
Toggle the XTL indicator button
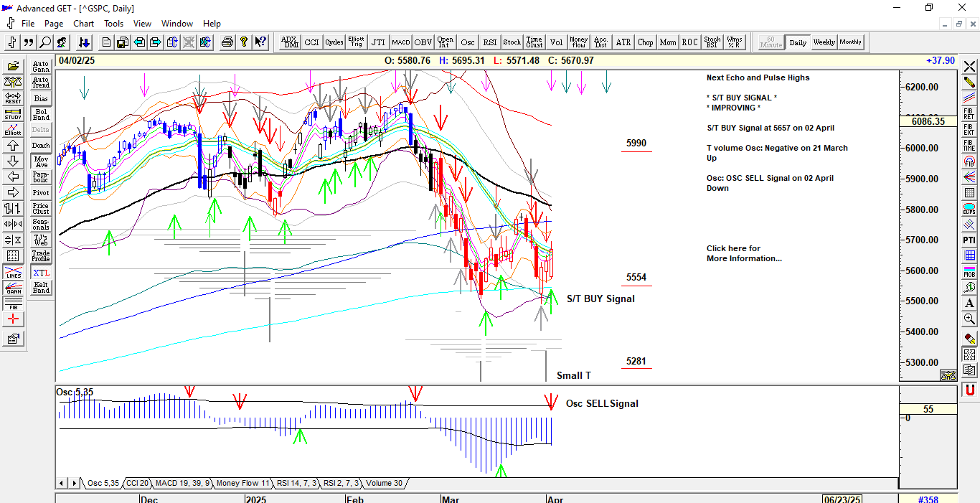click(x=41, y=273)
